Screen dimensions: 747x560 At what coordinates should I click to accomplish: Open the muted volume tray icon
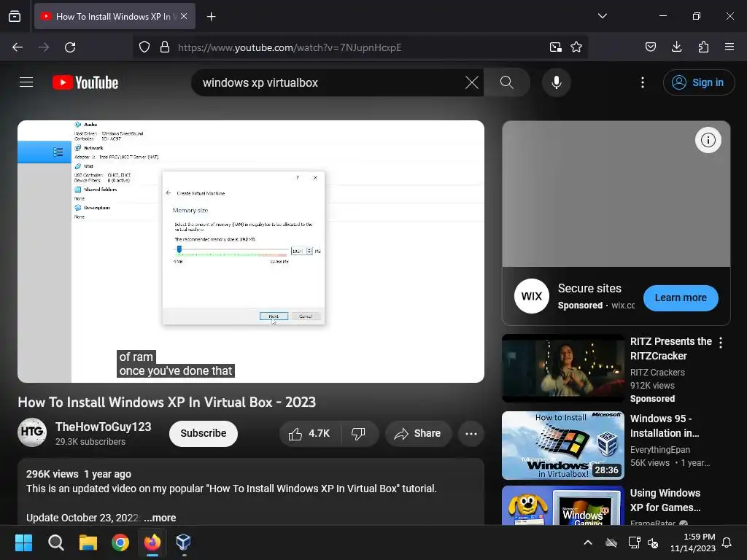click(653, 542)
